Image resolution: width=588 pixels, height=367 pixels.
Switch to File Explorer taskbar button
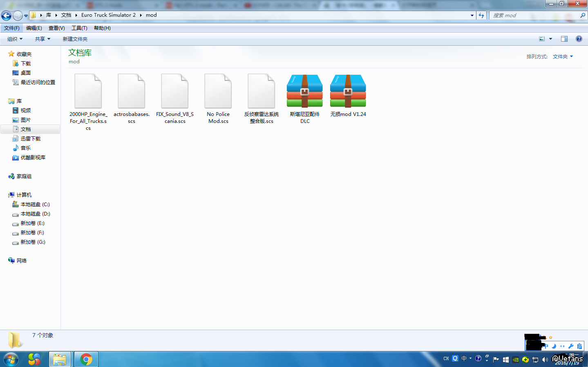pos(60,359)
